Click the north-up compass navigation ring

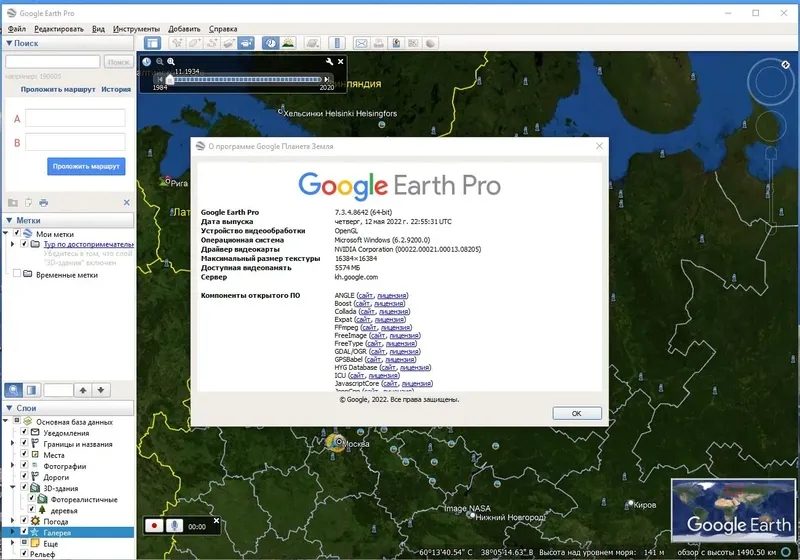point(770,82)
